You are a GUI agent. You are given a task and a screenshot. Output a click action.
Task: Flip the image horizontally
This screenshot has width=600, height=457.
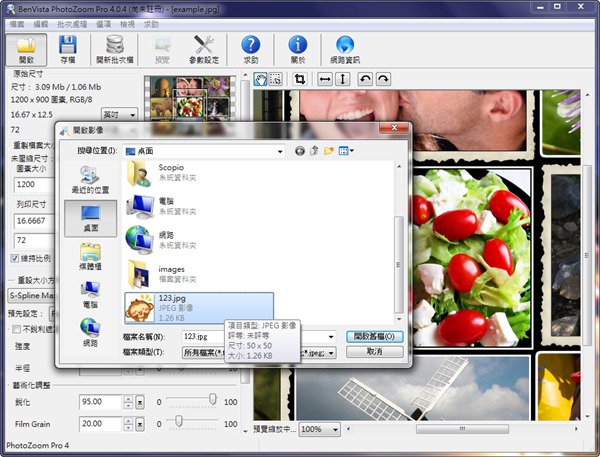click(x=325, y=79)
